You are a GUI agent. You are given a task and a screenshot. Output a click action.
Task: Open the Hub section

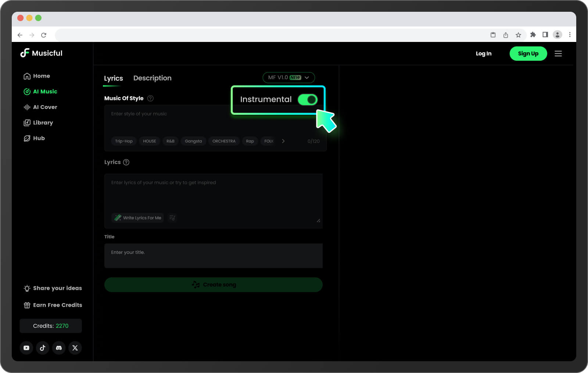(x=34, y=138)
